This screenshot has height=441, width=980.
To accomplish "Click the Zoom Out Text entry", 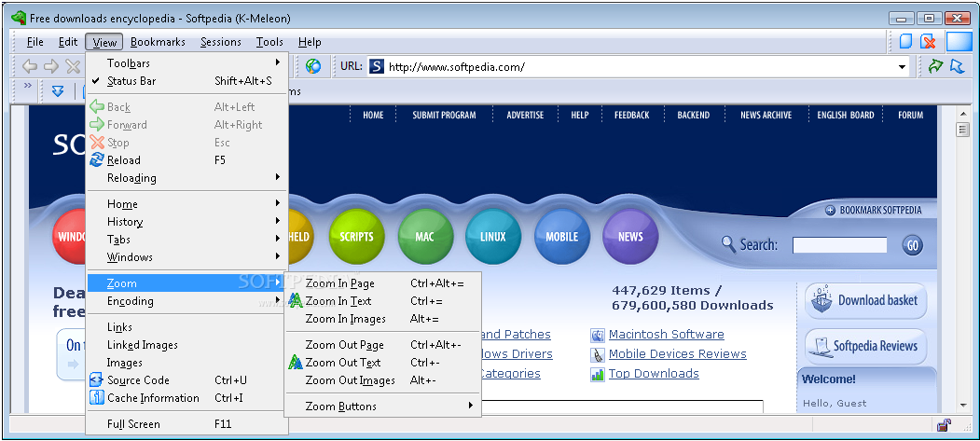I will click(382, 363).
